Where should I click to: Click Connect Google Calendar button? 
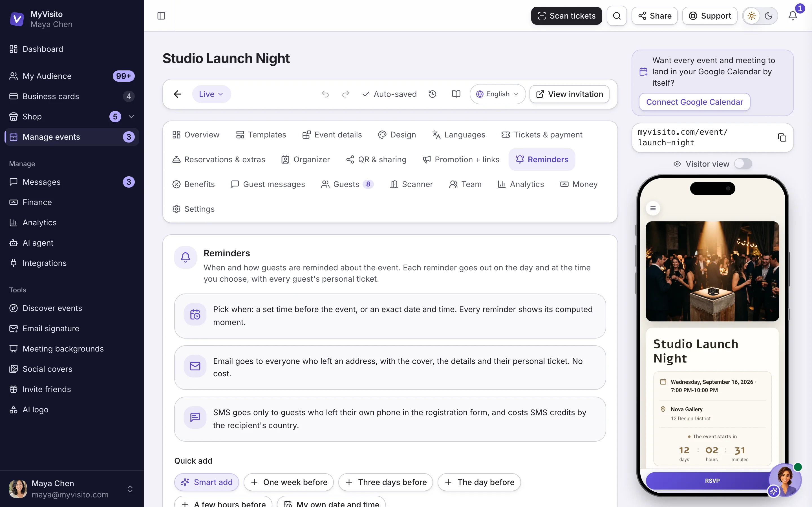click(x=694, y=102)
